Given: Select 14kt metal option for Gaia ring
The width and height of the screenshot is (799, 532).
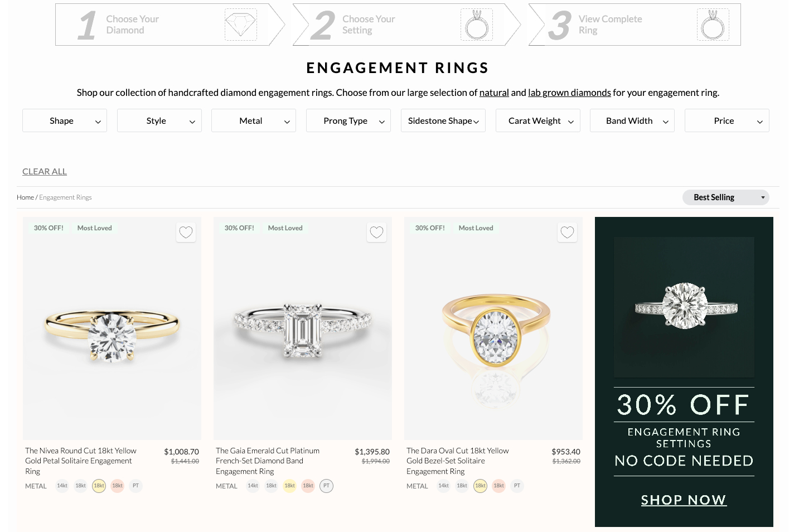Looking at the screenshot, I should pyautogui.click(x=253, y=486).
